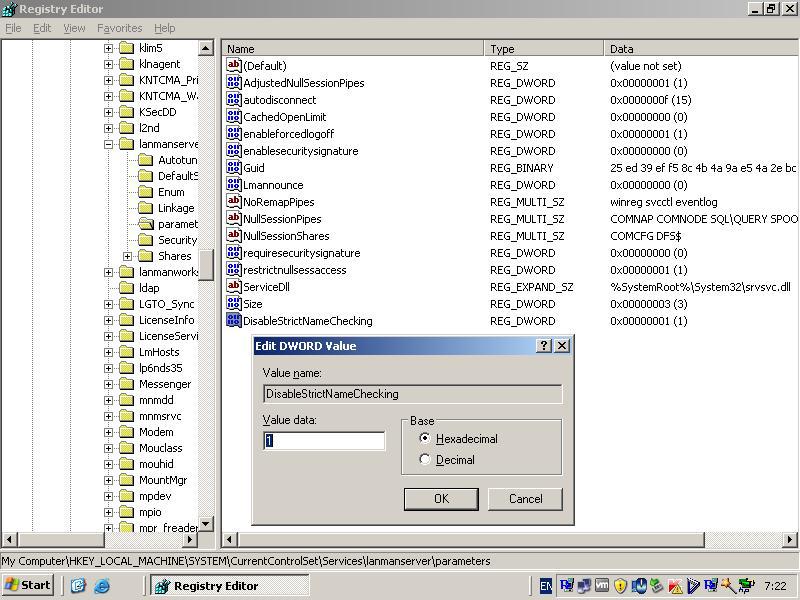The height and width of the screenshot is (600, 800).
Task: Click the enablesecuritysignature DWORD icon
Action: coord(234,151)
